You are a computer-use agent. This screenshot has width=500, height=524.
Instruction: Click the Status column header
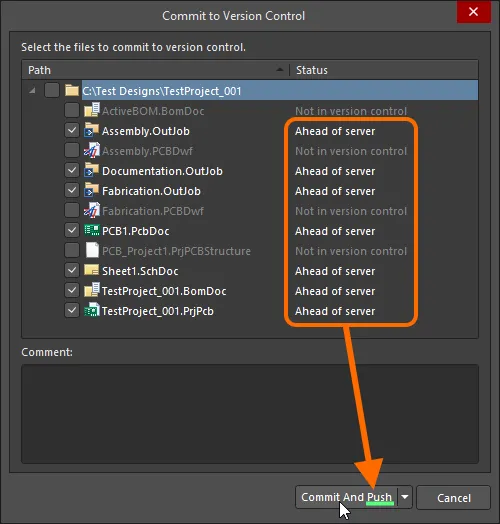[x=384, y=70]
